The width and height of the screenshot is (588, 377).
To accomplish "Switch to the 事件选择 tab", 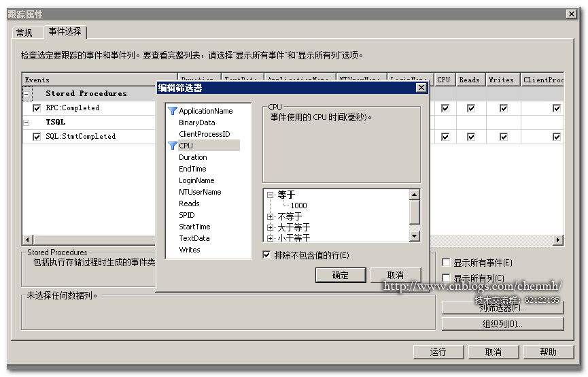I will [x=65, y=31].
